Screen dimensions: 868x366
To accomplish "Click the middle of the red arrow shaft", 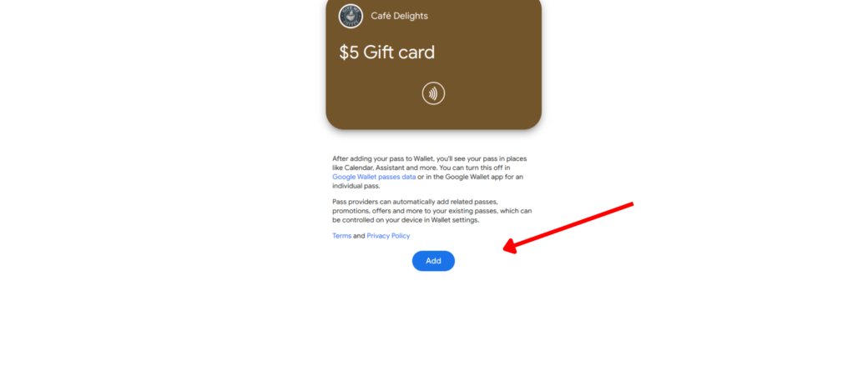I will coord(568,227).
